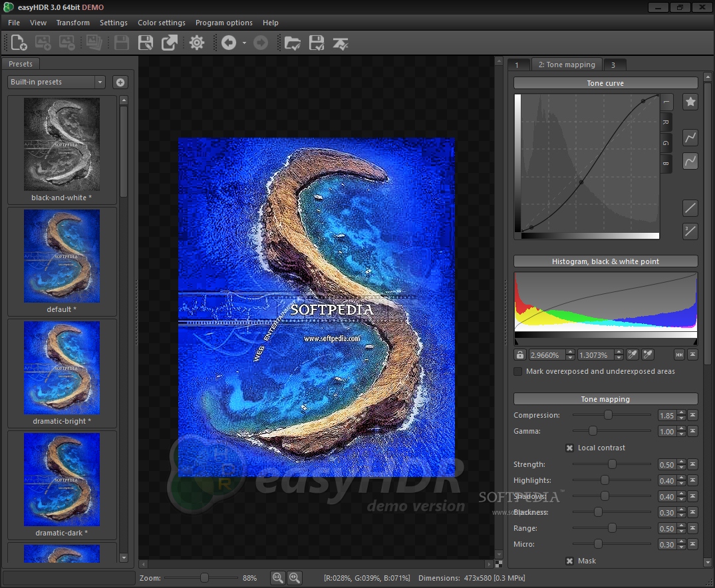Apply the dramatic-dark preset
Screen dimensions: 715x588
pos(62,484)
